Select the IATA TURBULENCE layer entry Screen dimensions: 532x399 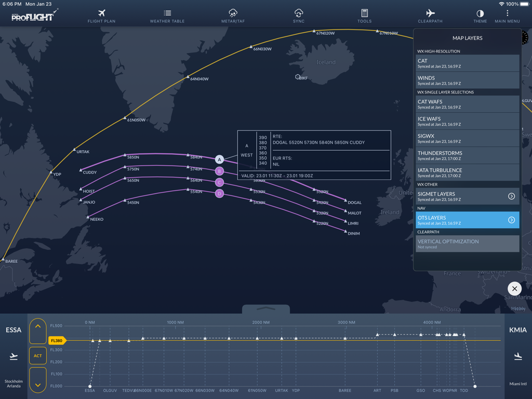click(467, 172)
